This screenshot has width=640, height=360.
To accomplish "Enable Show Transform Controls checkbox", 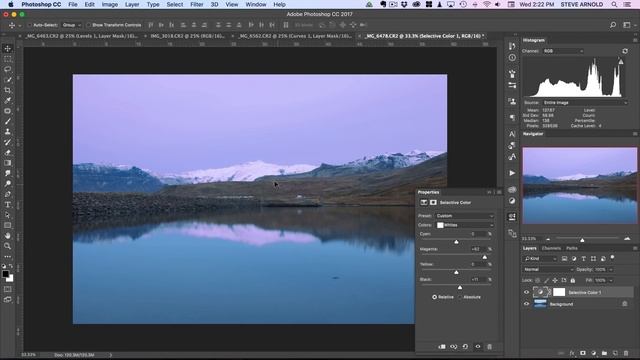I will pos(89,25).
